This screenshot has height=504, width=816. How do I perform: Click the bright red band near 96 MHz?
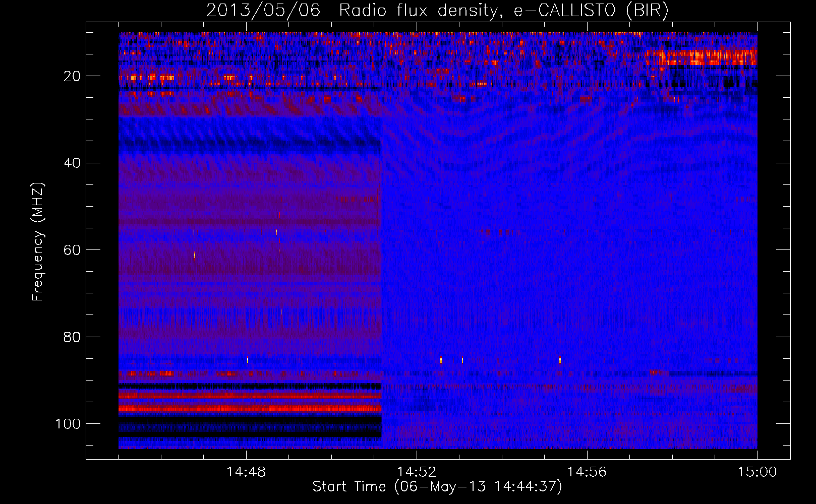(250, 408)
